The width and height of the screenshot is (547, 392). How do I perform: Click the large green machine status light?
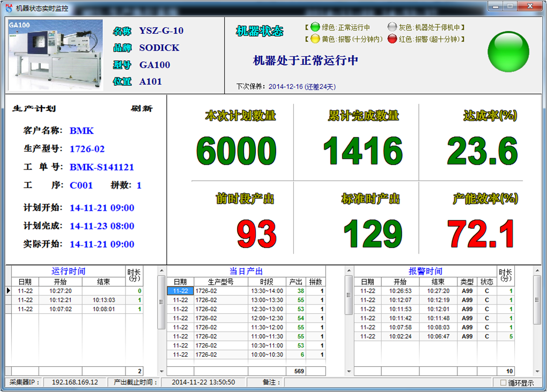click(x=507, y=52)
